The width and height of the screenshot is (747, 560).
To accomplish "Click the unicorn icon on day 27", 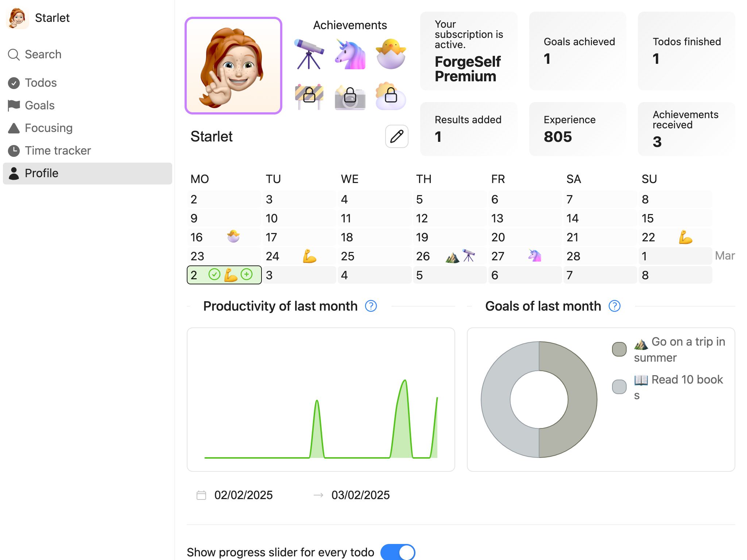I will pos(535,256).
